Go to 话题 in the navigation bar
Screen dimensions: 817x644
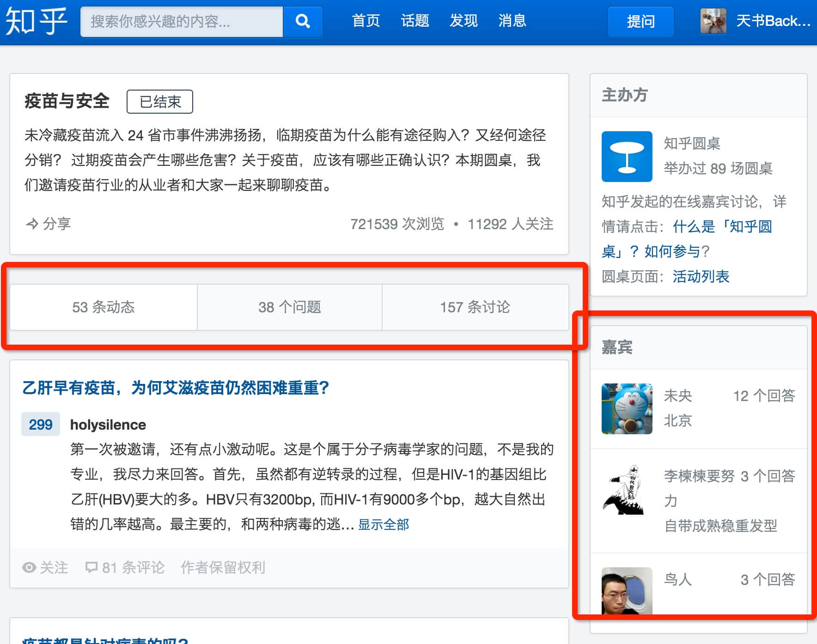point(415,21)
